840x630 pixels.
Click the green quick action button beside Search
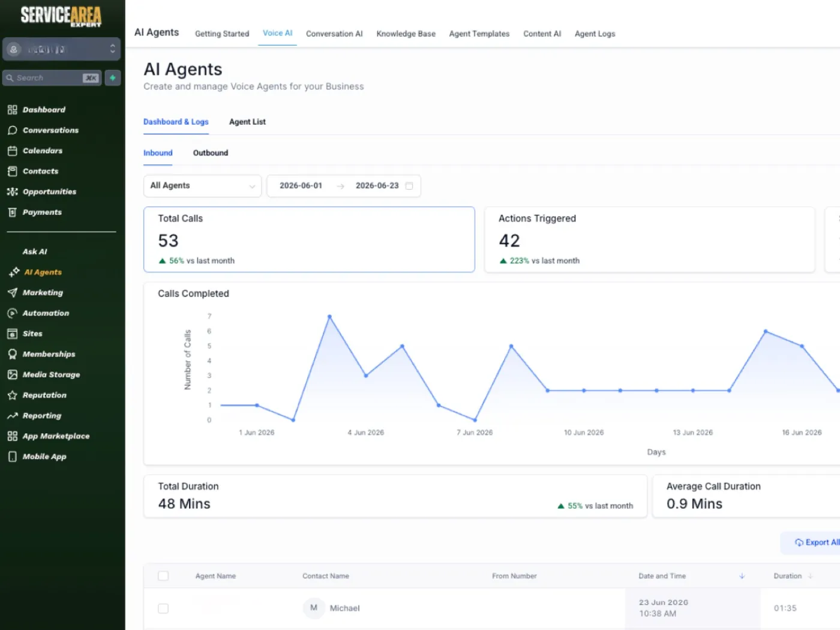coord(113,78)
